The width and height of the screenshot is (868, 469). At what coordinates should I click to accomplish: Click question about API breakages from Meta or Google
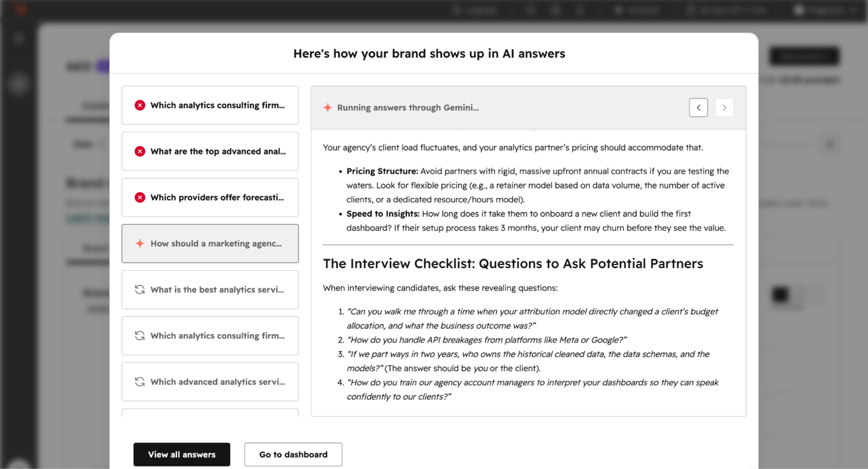(x=487, y=340)
